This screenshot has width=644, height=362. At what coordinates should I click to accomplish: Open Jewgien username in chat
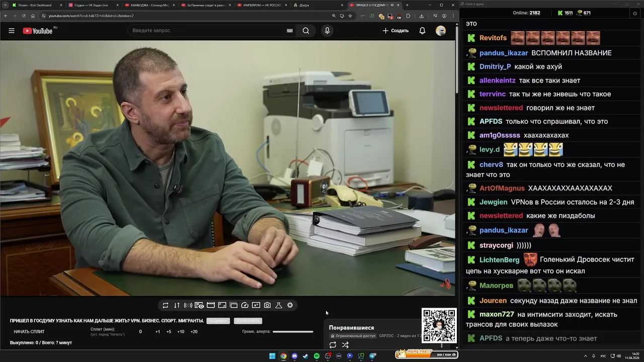pos(494,202)
